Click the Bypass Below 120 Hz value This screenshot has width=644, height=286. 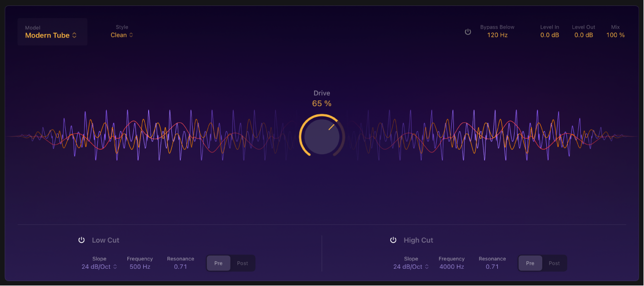(497, 36)
